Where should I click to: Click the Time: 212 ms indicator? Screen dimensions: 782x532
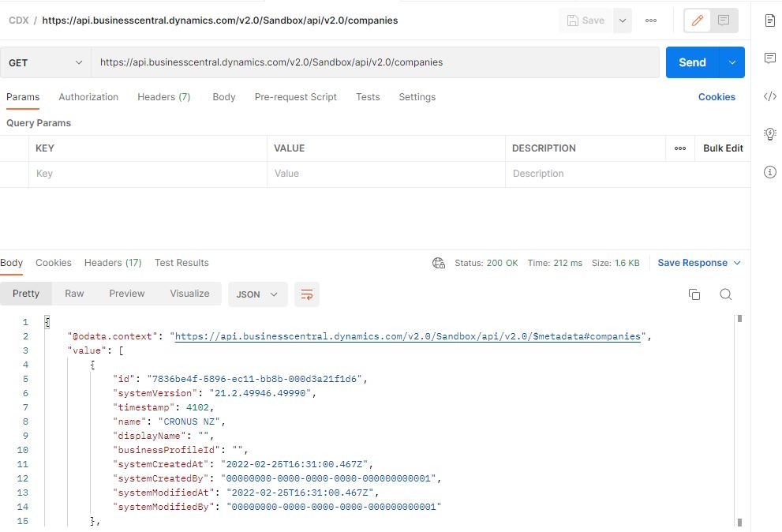555,263
